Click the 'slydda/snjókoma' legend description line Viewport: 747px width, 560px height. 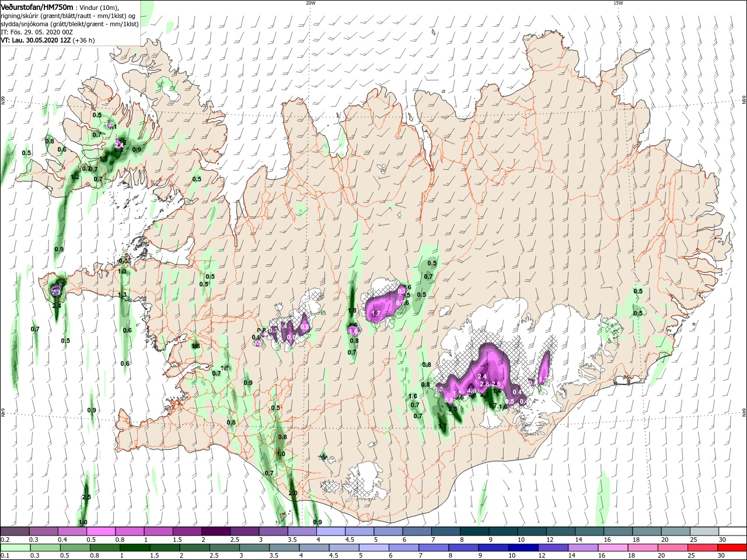tap(69, 24)
